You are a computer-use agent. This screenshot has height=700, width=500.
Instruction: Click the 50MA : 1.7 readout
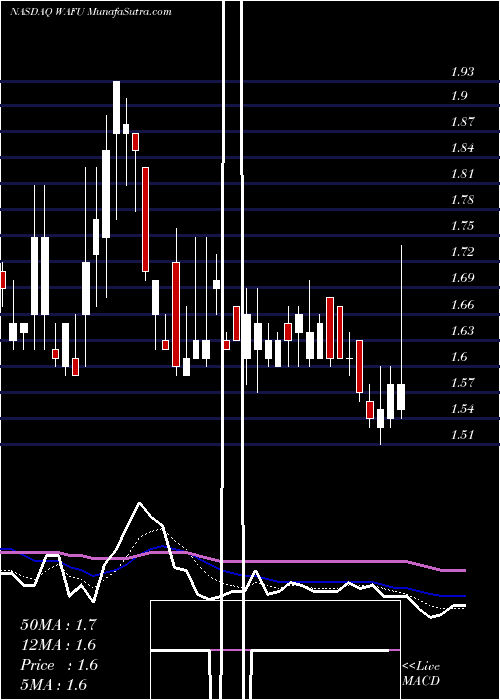[x=58, y=624]
